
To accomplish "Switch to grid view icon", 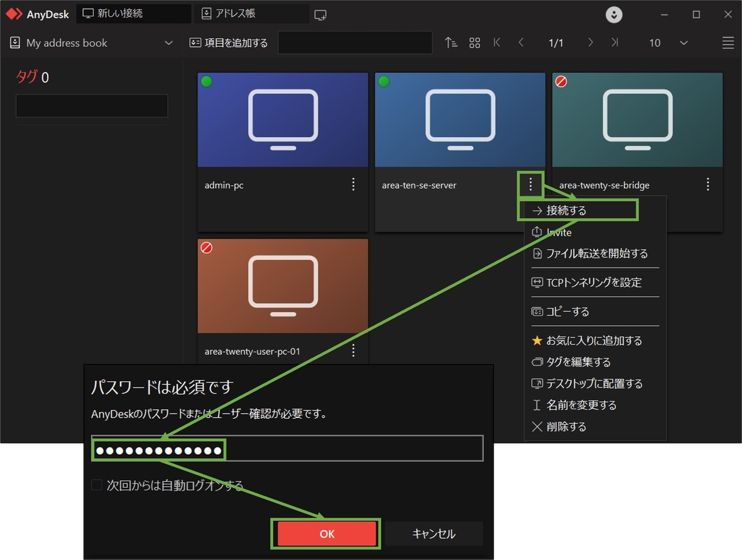I will tap(475, 43).
